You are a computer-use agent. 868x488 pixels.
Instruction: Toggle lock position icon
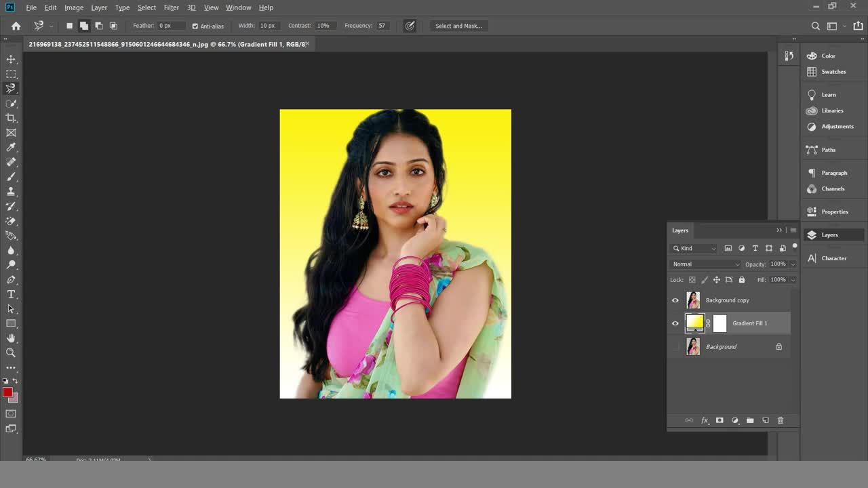click(717, 279)
